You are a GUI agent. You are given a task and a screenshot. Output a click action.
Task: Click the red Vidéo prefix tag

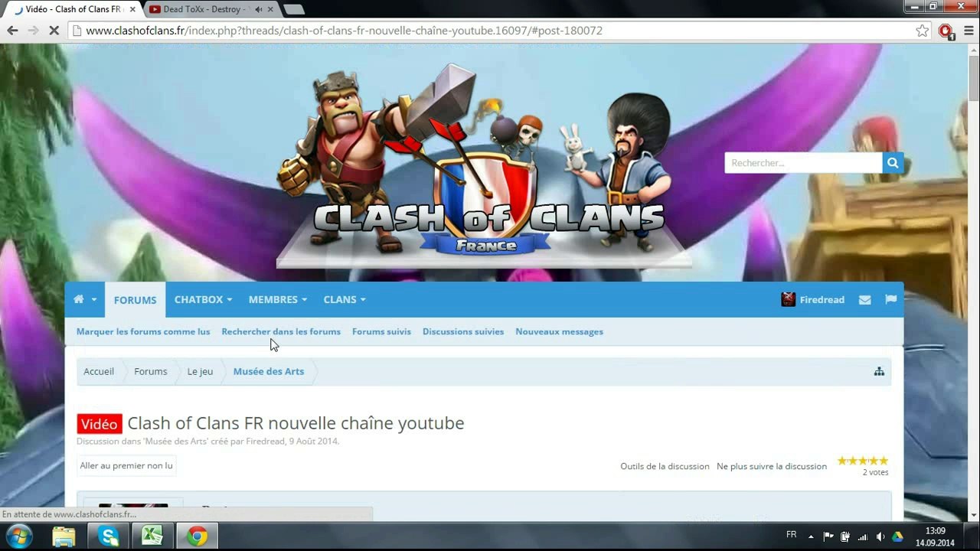click(x=100, y=424)
